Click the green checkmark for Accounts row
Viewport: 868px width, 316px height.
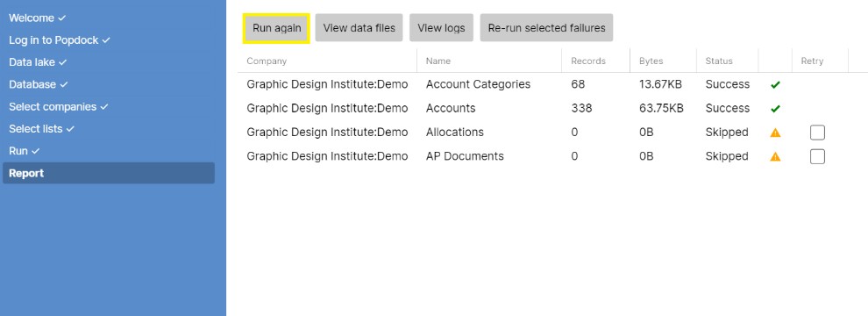775,109
